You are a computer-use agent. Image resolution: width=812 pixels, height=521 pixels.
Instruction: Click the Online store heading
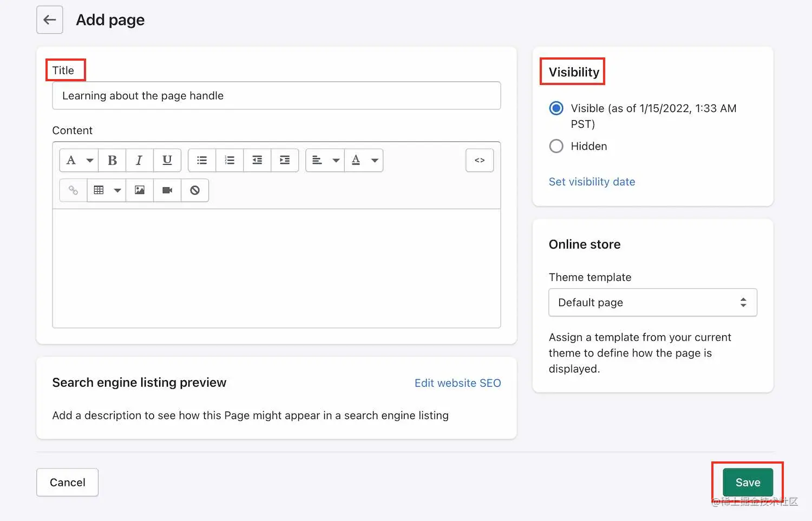click(585, 244)
